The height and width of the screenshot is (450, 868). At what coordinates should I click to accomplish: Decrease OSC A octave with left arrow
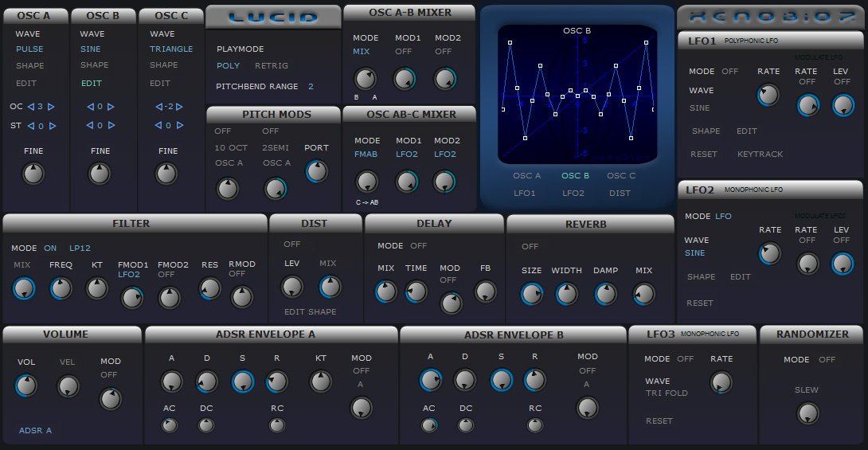[x=30, y=106]
